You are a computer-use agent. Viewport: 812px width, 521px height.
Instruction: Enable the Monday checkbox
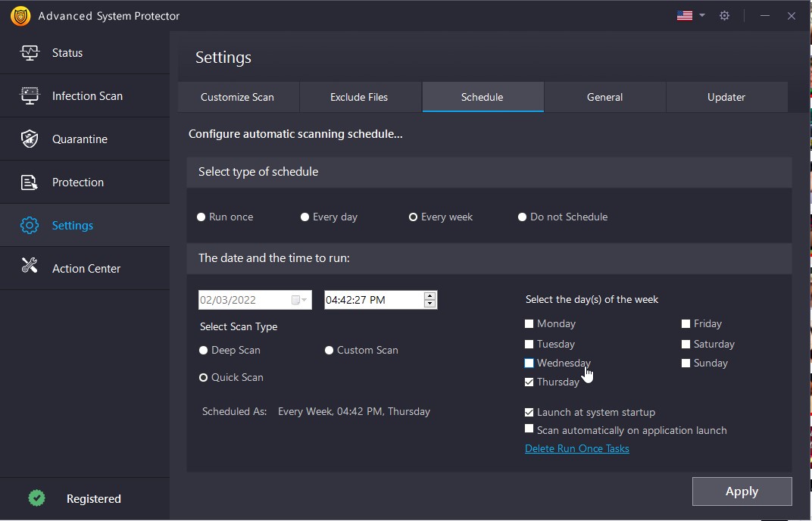tap(529, 323)
